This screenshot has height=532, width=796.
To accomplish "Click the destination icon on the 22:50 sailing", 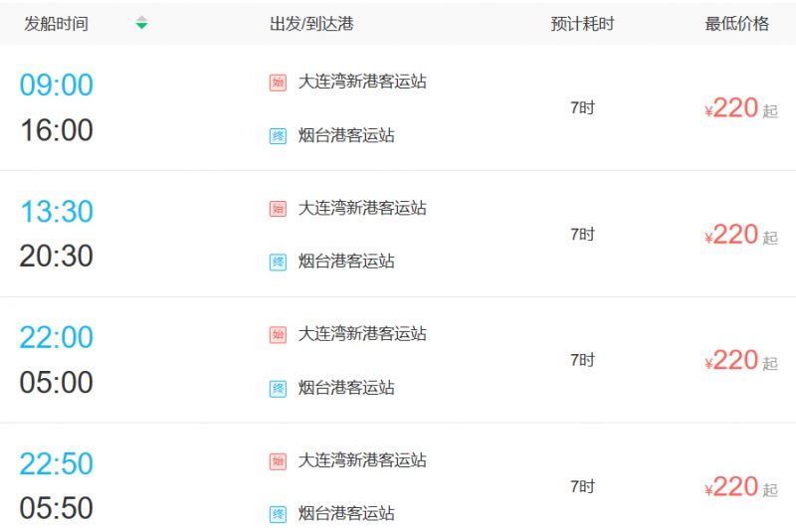I will 278,514.
